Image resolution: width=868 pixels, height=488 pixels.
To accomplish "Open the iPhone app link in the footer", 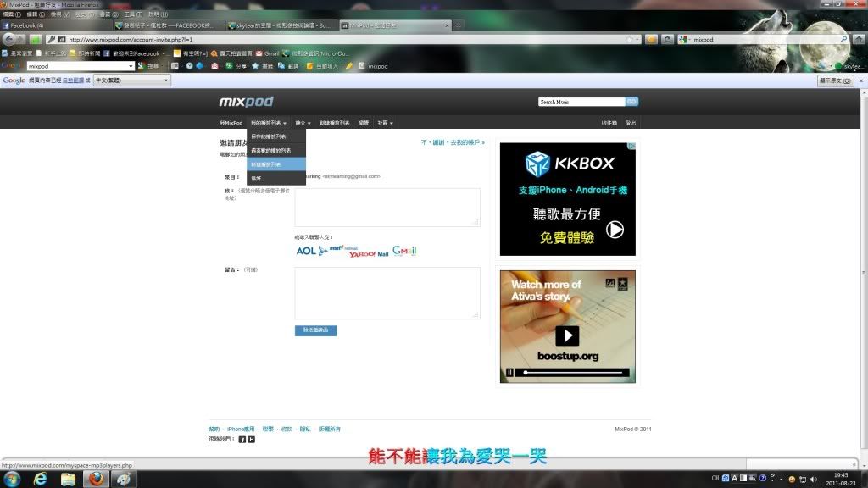I will [241, 430].
